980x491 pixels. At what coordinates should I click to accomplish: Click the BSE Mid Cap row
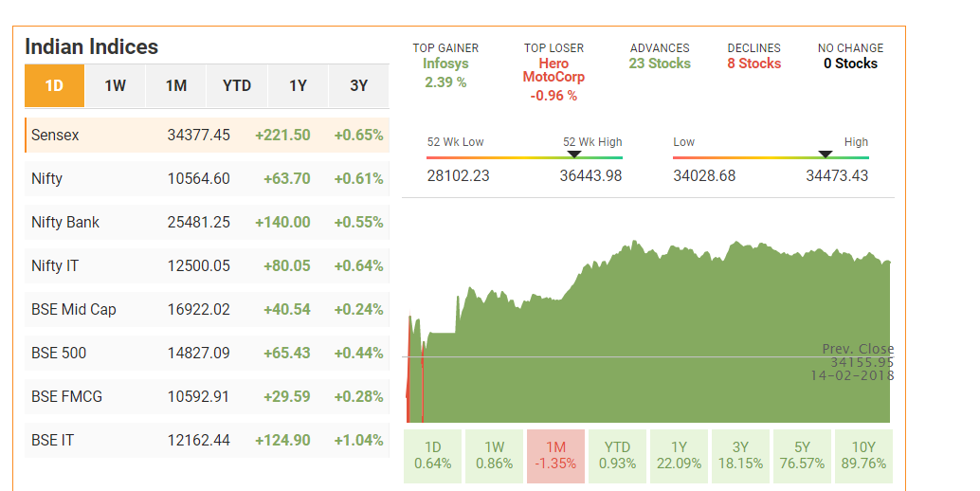click(207, 310)
